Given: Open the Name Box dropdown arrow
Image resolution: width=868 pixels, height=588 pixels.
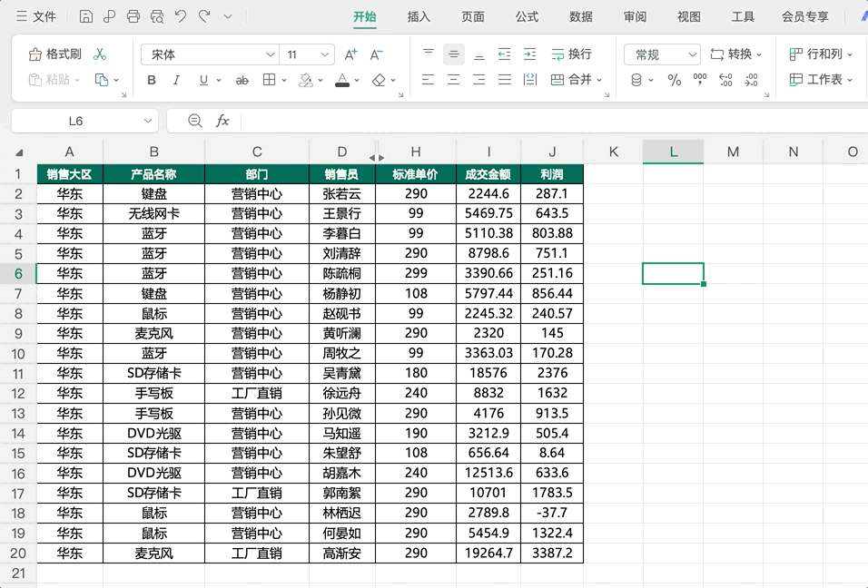Looking at the screenshot, I should click(148, 122).
